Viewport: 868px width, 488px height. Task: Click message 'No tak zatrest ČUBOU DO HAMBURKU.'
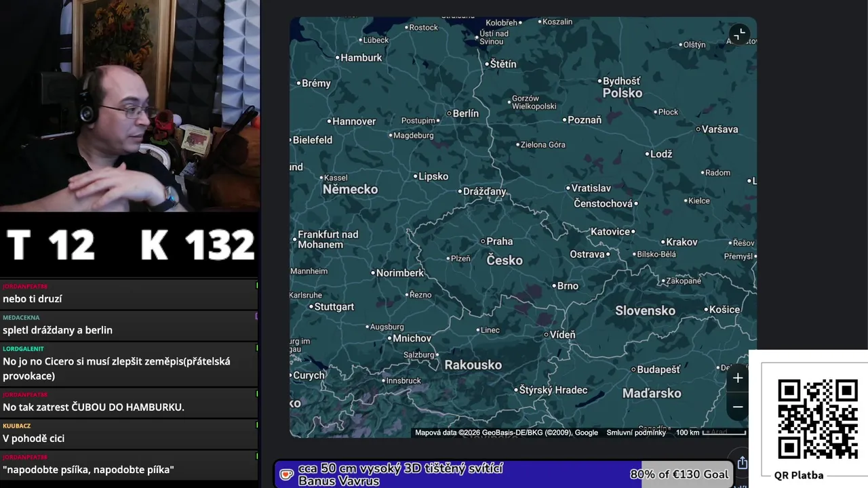94,407
